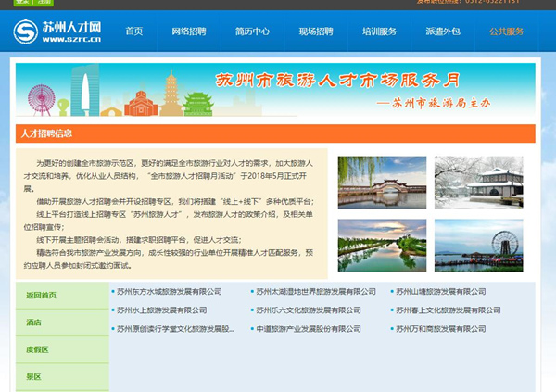Click the 人才招聘信息 section header
This screenshot has width=556, height=392.
[x=275, y=133]
